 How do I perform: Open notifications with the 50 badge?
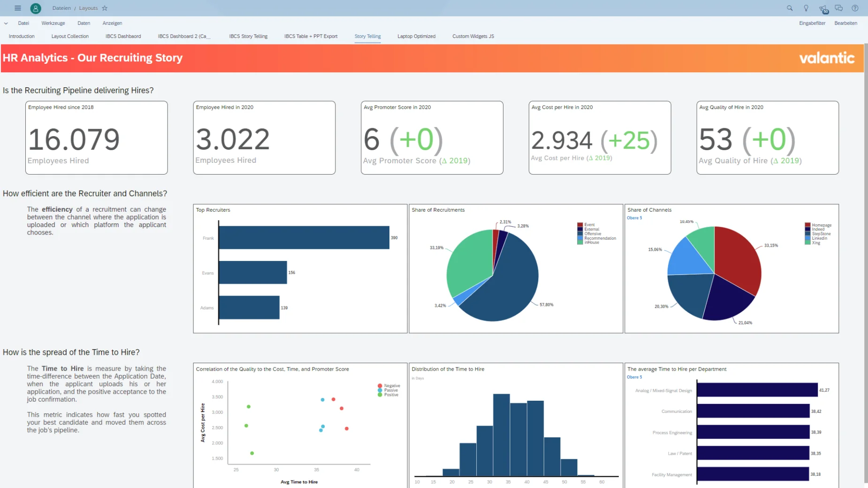pos(822,8)
